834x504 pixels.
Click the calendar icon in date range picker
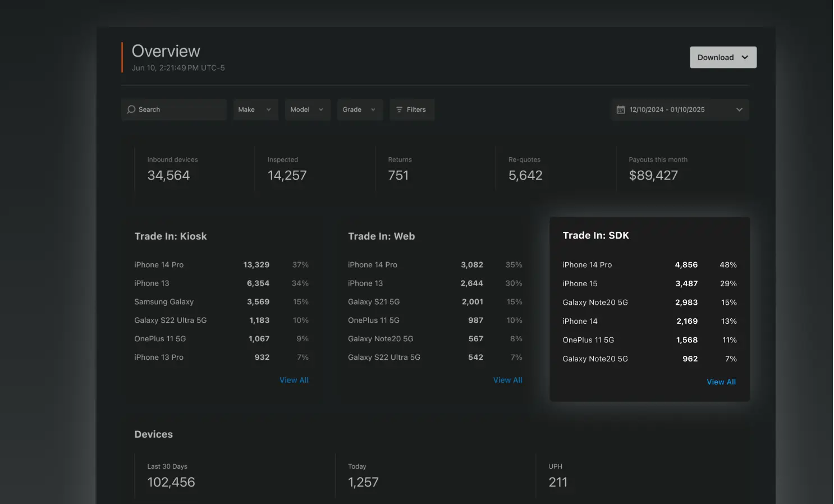pos(621,109)
